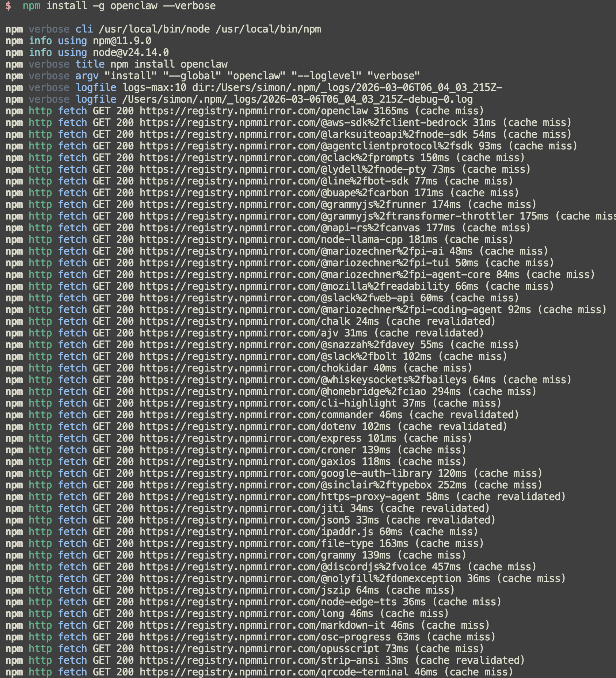Click the @buape%2fcarbon fetch URL

(274, 193)
